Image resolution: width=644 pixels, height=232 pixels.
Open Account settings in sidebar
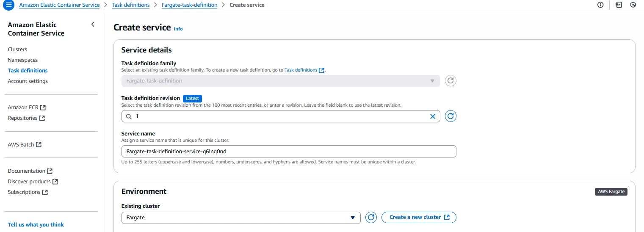28,81
